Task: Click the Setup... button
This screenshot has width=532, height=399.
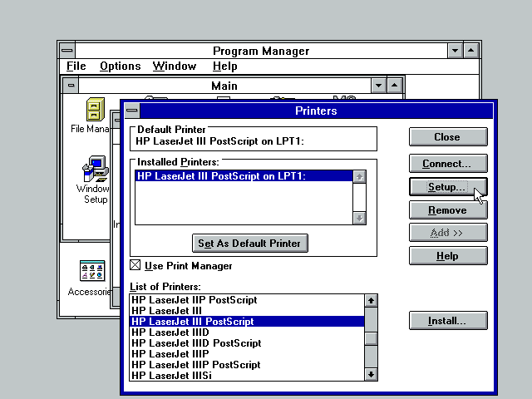Action: coord(448,186)
